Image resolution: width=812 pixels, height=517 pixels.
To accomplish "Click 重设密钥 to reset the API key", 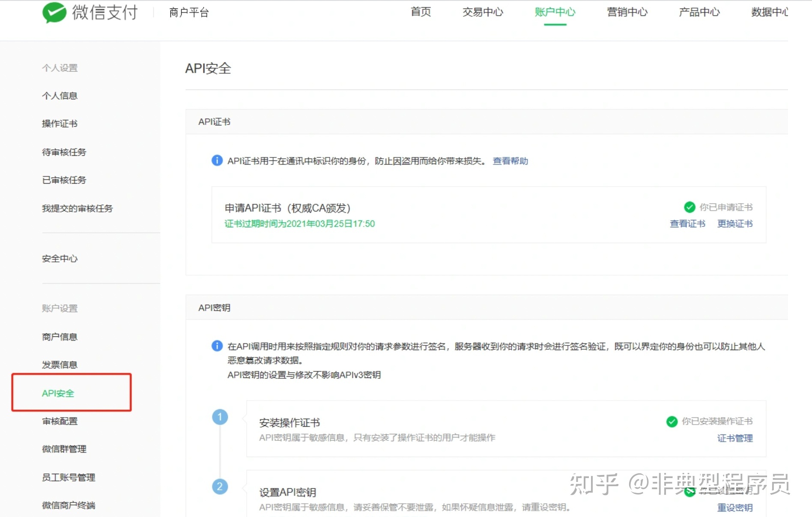I will pyautogui.click(x=734, y=508).
